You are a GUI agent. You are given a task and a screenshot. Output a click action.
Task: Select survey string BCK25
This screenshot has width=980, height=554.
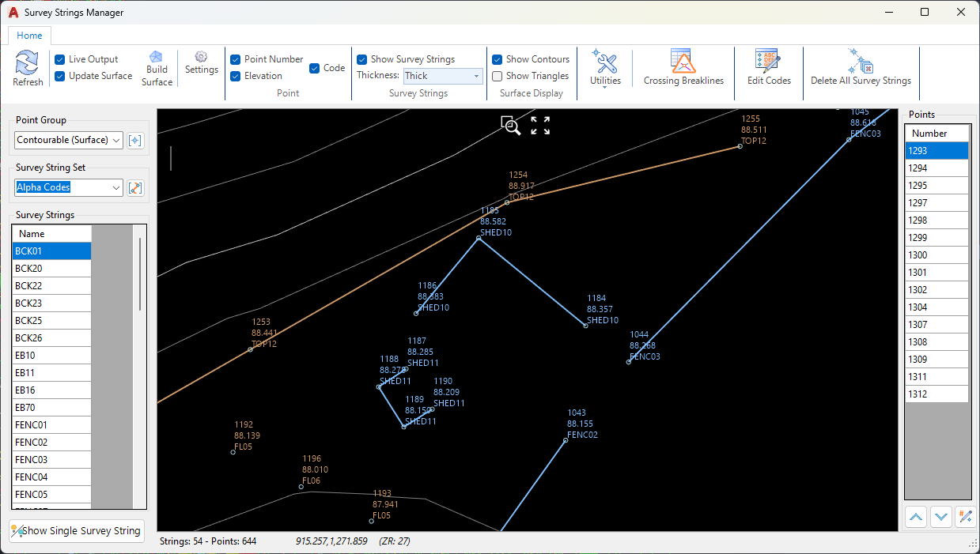pyautogui.click(x=51, y=321)
